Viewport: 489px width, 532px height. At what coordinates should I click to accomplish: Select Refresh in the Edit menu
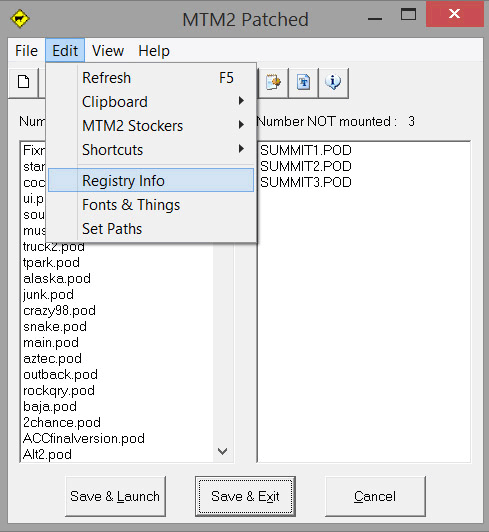[x=151, y=78]
